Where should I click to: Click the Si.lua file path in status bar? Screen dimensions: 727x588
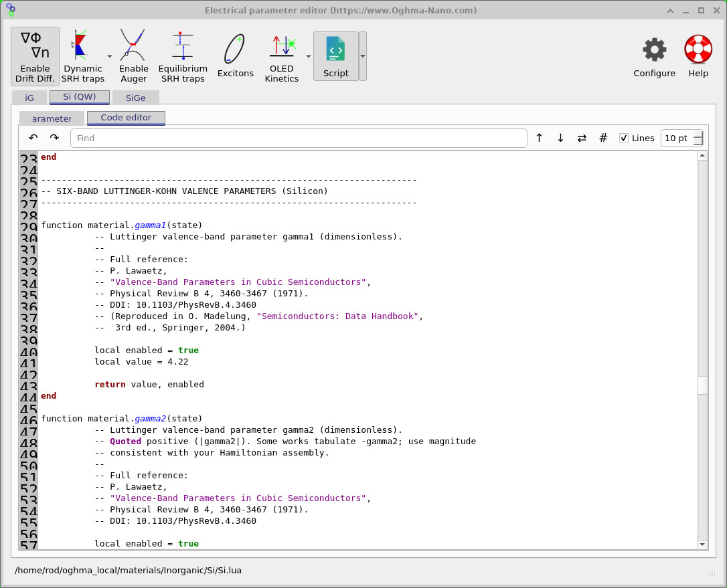pos(128,571)
